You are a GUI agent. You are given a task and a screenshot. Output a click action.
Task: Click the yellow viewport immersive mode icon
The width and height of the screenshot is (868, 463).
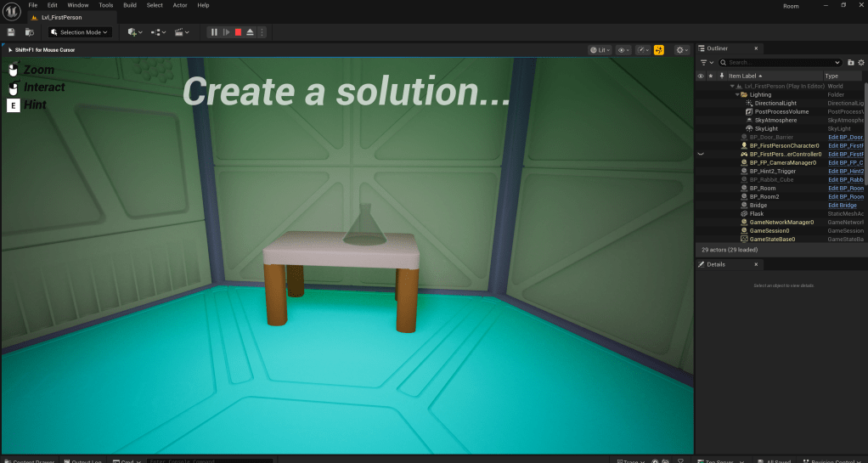pos(658,50)
